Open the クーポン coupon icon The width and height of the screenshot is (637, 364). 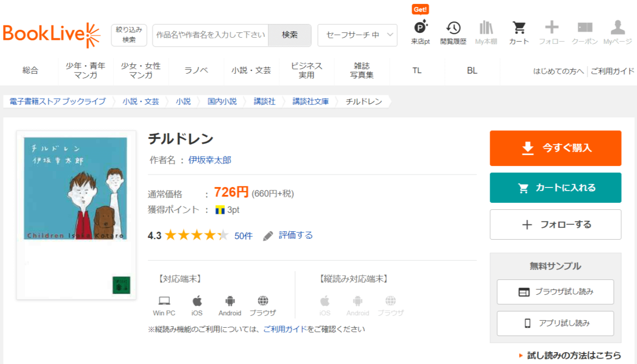[585, 27]
